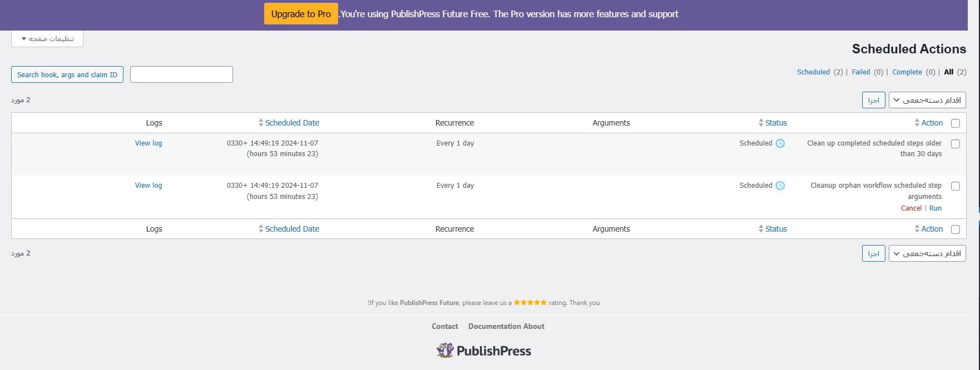980x370 pixels.
Task: Click Run link for orphan workflow action
Action: (x=936, y=208)
